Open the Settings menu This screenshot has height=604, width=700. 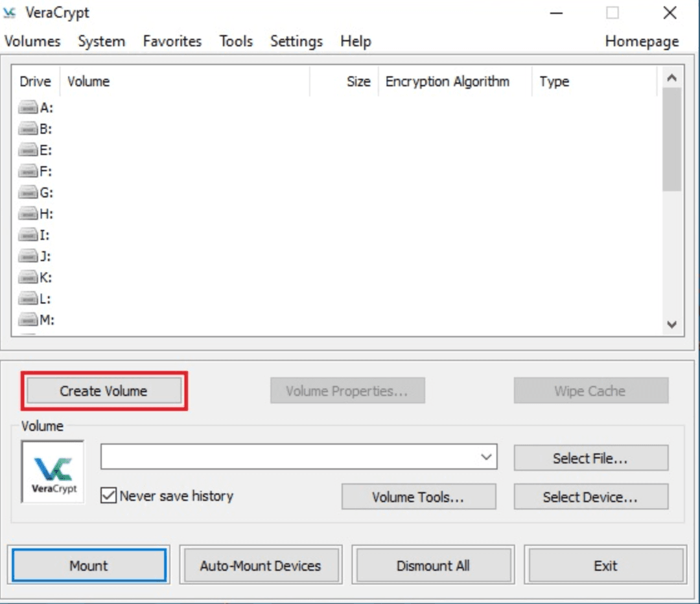click(x=296, y=41)
